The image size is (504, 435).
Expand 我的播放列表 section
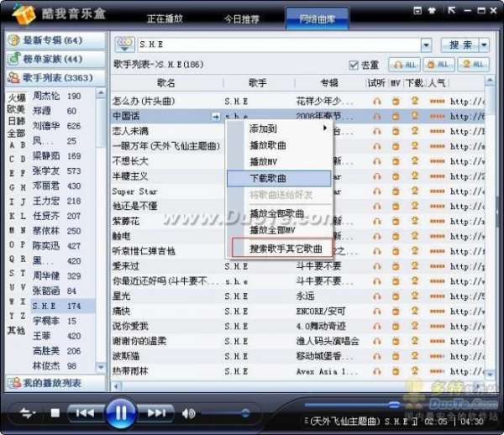[55, 383]
